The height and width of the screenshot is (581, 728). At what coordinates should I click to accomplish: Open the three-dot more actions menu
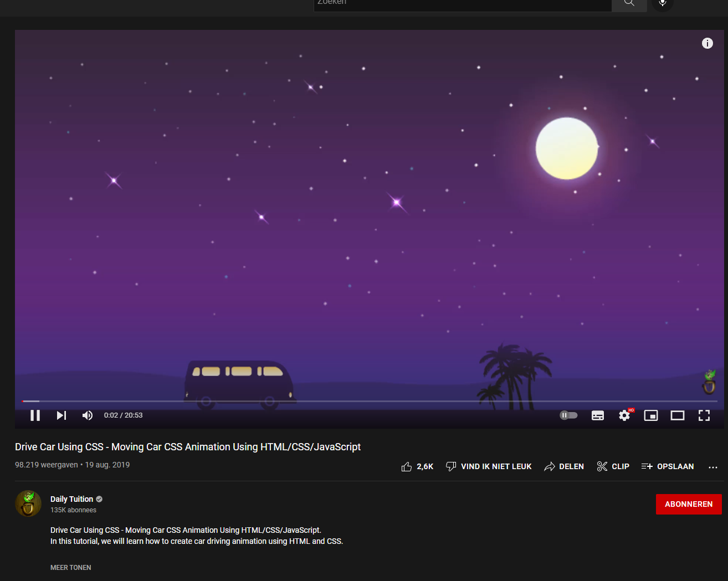click(713, 467)
